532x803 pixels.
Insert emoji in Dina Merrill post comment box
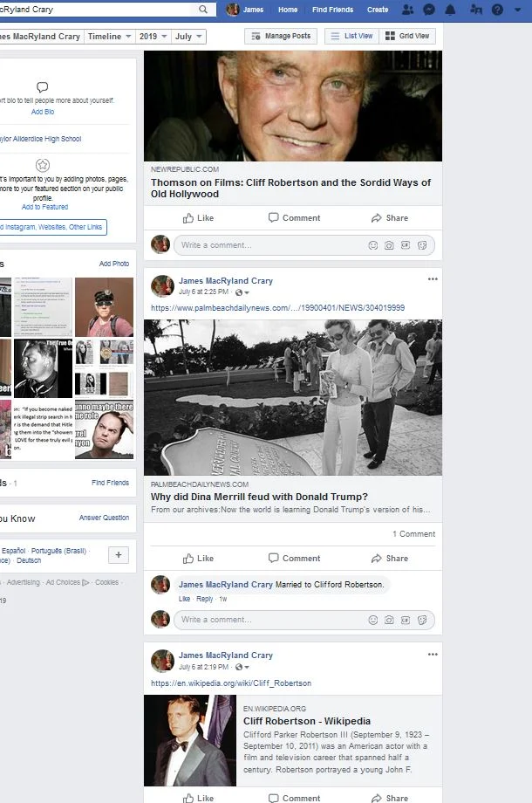point(373,620)
